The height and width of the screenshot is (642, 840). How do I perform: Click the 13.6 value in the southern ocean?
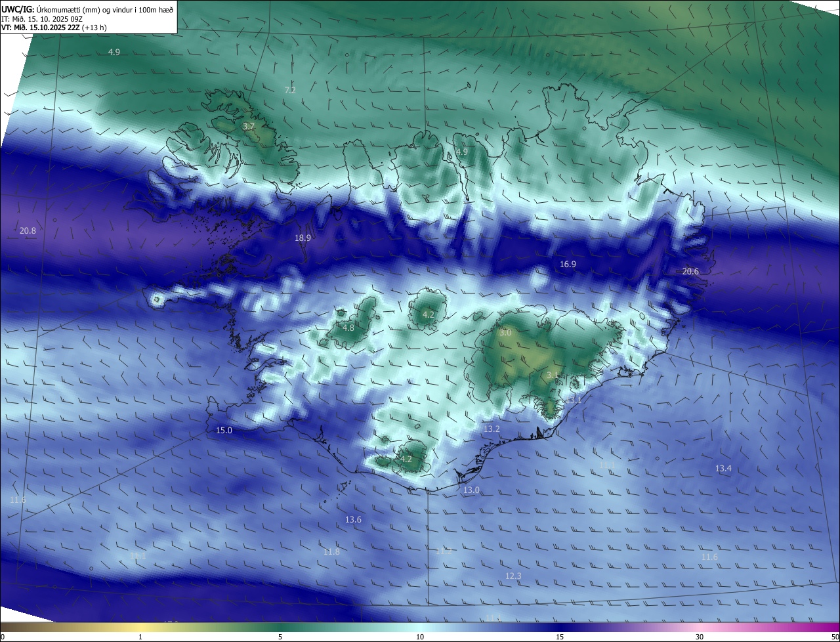click(x=353, y=519)
